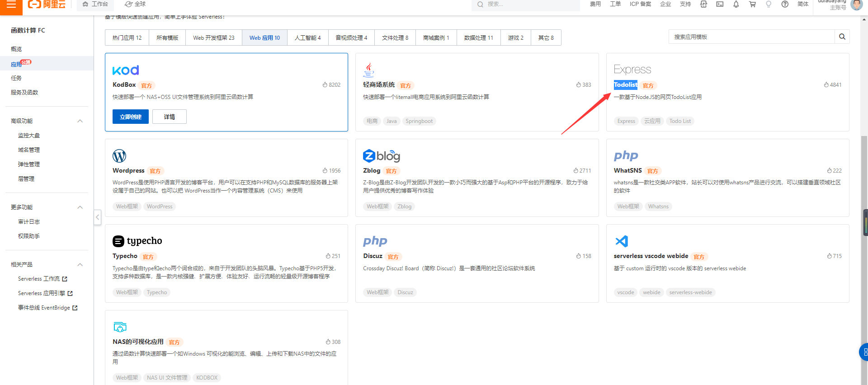Click the lightbulb tips icon

click(769, 4)
